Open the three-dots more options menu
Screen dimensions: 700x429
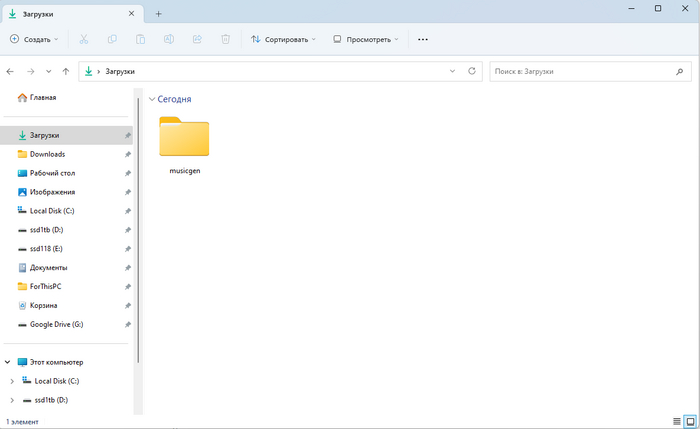422,39
